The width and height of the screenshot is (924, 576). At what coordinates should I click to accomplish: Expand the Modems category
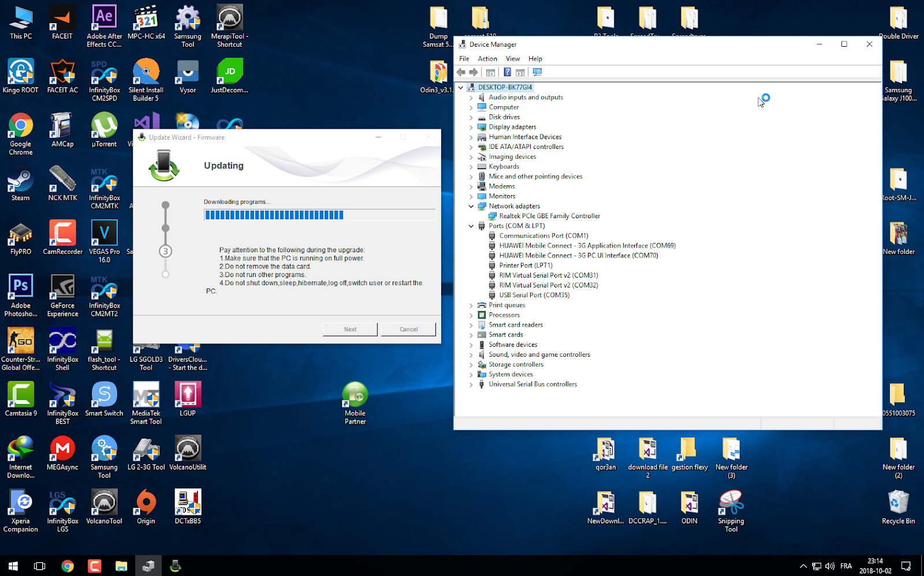pyautogui.click(x=471, y=186)
